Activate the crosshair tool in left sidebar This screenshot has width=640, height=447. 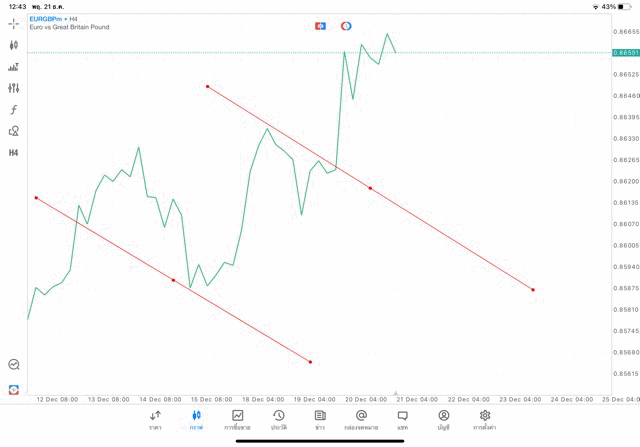14,22
